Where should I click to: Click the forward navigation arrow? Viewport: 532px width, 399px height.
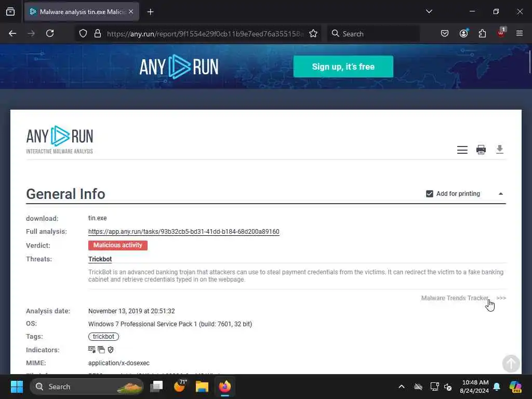point(31,33)
